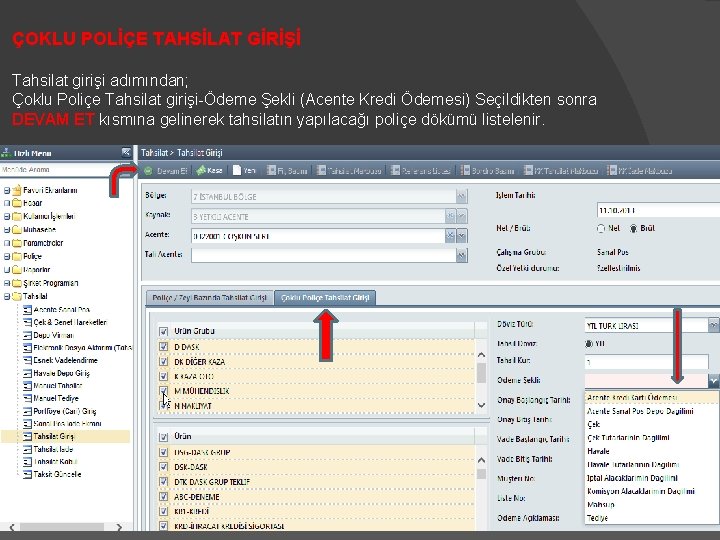This screenshot has height=540, width=720.
Task: Click the Tahsilat folder icon in the tree
Action: (17, 296)
